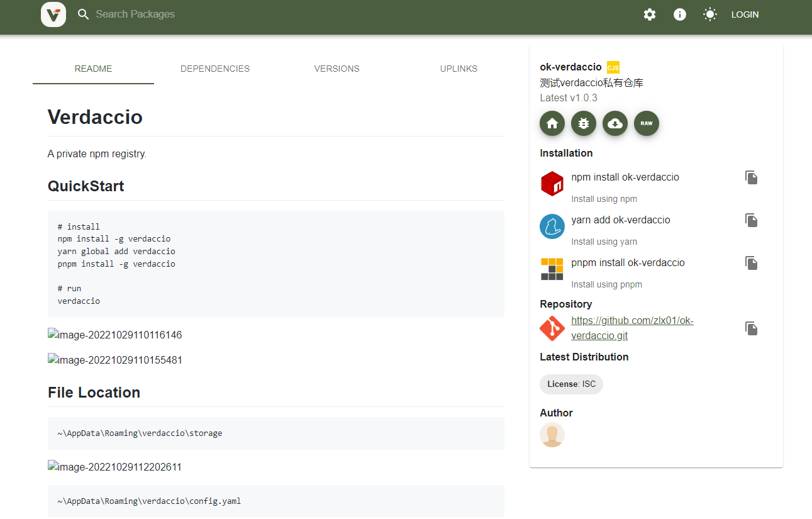The image size is (812, 519).
Task: Click "A private npm registry." text
Action: pyautogui.click(x=97, y=154)
